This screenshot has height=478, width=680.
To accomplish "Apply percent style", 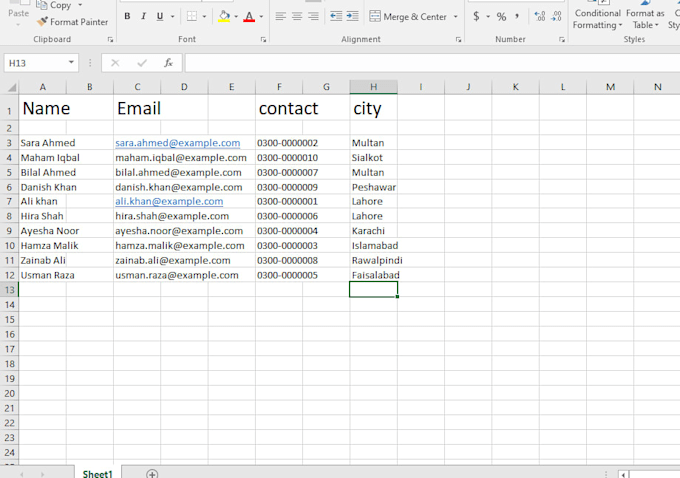I will pos(501,16).
